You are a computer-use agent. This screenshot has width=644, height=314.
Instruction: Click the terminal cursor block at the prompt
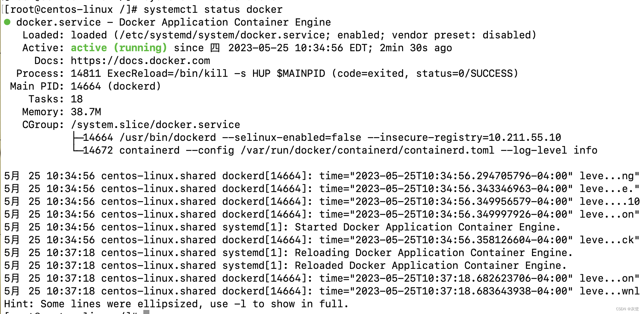[x=146, y=312]
